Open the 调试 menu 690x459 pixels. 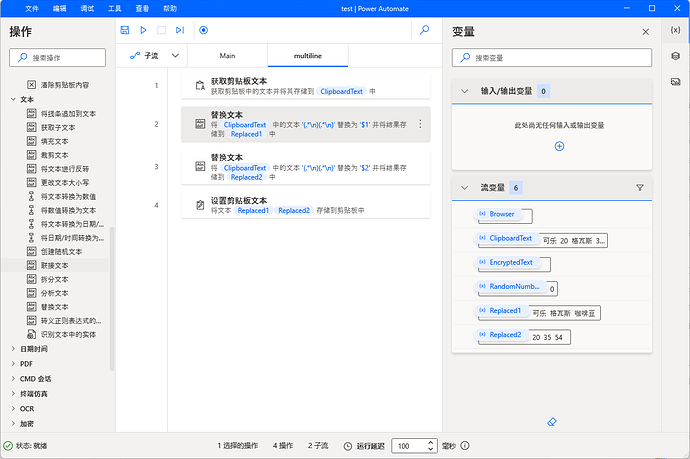[87, 8]
